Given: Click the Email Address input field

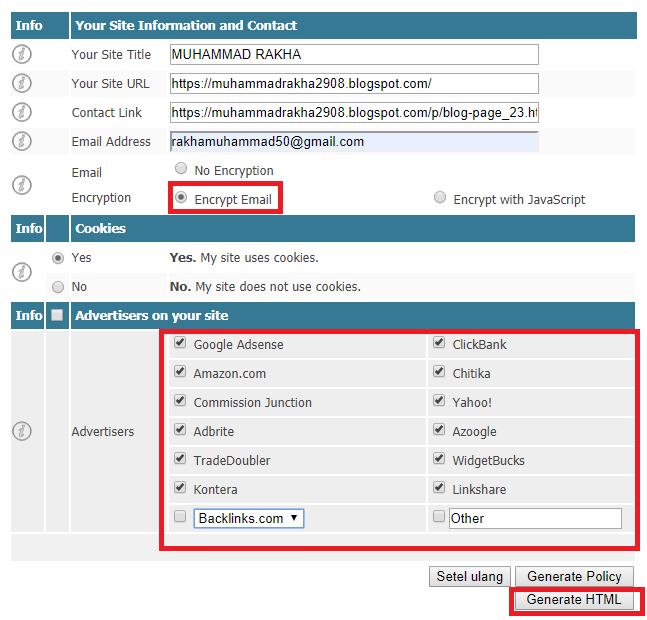Looking at the screenshot, I should click(x=354, y=141).
